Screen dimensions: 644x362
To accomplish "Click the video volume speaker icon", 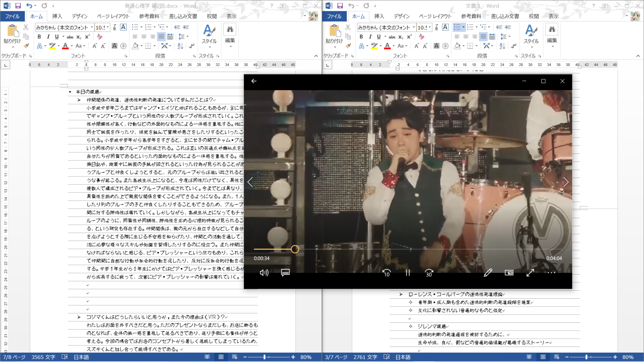I will tap(264, 273).
